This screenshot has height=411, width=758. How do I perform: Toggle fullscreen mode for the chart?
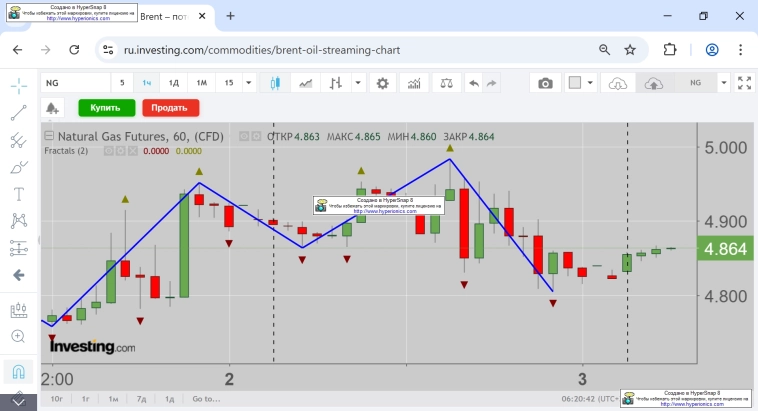pos(743,84)
